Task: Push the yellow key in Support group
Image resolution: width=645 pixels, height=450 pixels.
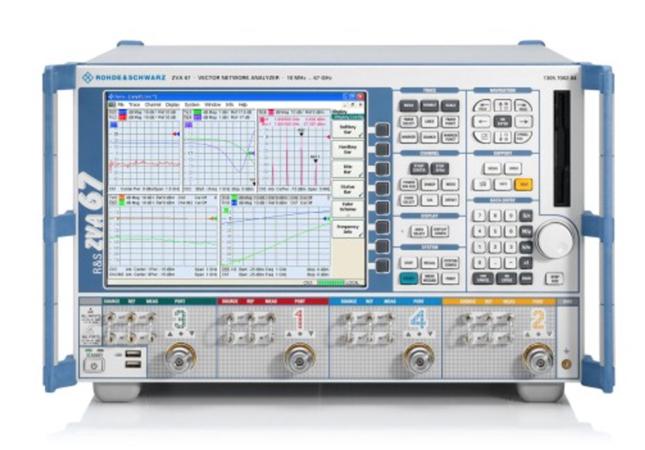Action: pos(523,184)
